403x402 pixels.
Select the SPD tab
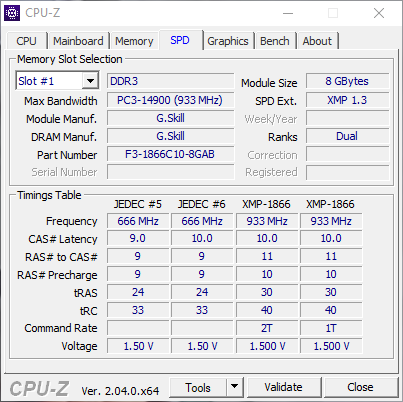pyautogui.click(x=180, y=40)
